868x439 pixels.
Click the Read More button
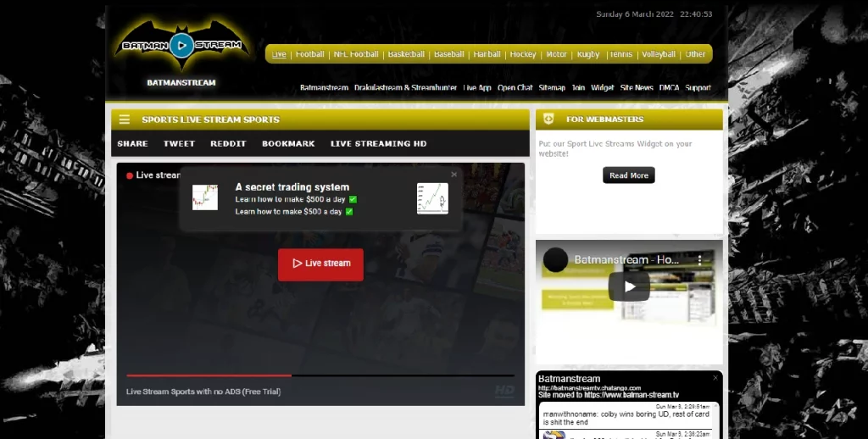tap(629, 175)
